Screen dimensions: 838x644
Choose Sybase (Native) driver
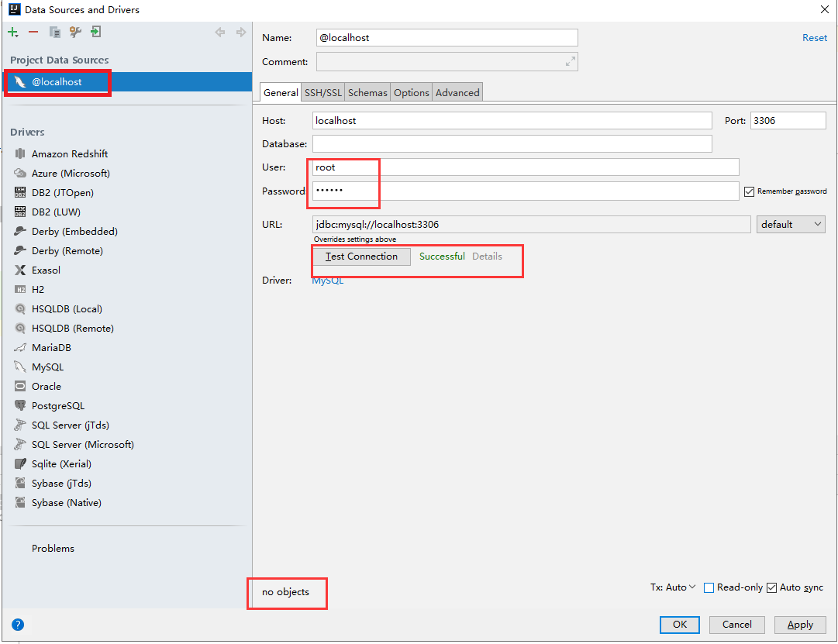66,503
